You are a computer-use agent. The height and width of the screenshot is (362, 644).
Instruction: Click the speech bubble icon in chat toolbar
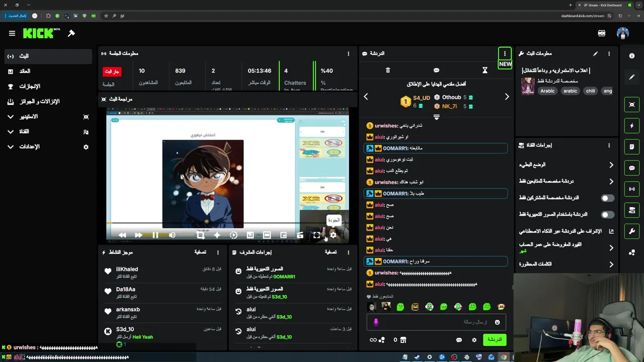[436, 70]
